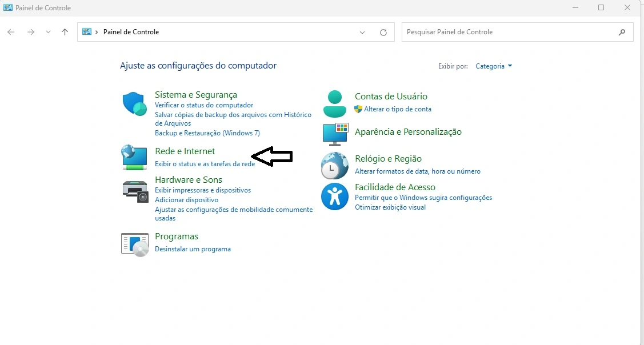Click the Painel de Controle title bar icon
Viewport: 644px width, 345px height.
[x=8, y=7]
